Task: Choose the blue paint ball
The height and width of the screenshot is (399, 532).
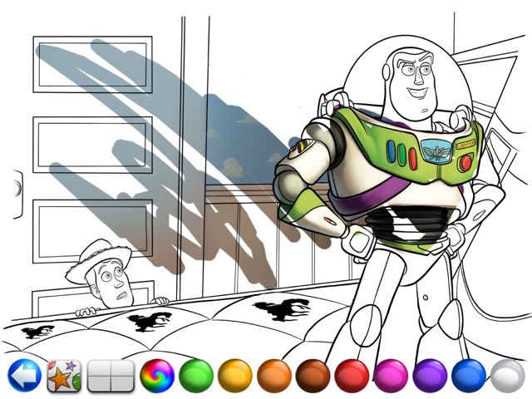Action: tap(469, 376)
